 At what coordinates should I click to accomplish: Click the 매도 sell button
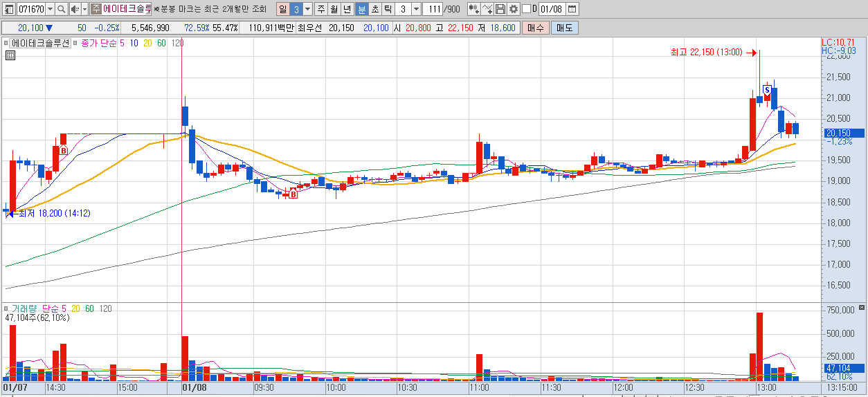coord(564,28)
